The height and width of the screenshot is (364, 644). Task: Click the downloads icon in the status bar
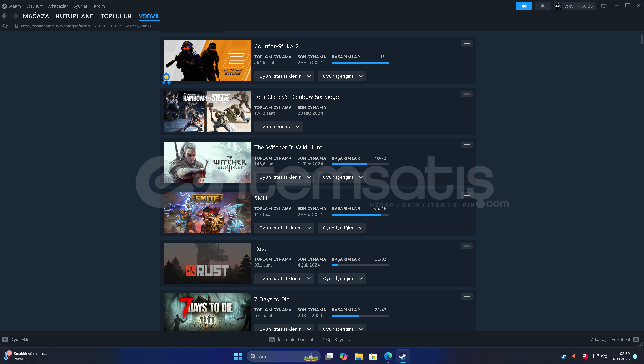click(x=272, y=339)
